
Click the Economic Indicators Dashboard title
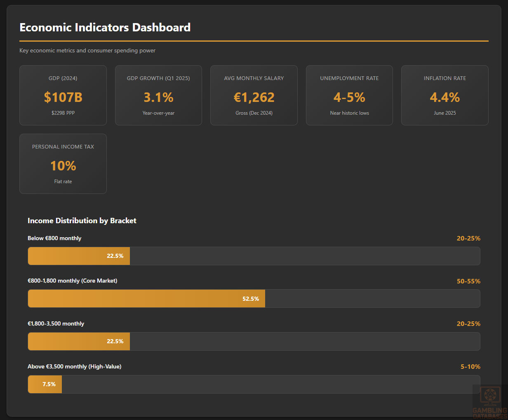[105, 28]
